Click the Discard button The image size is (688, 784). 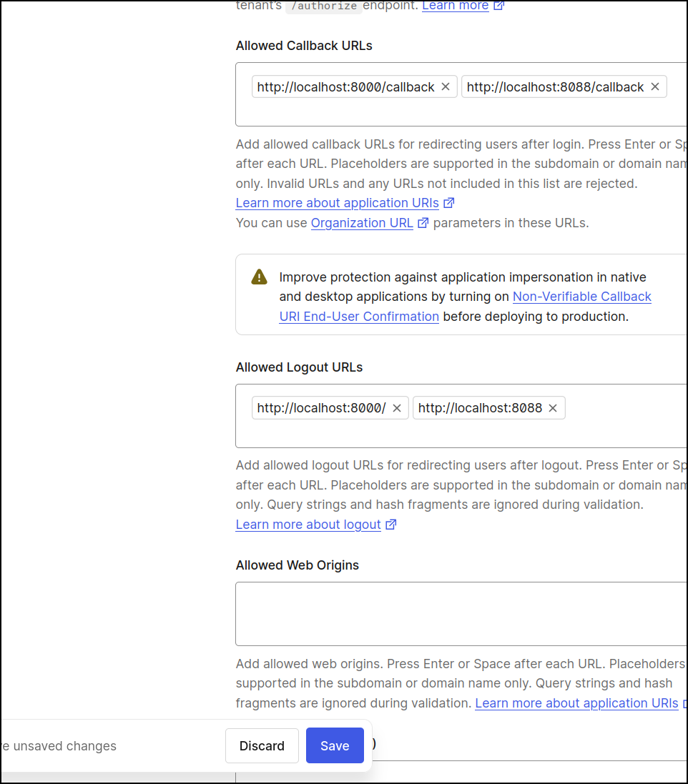pos(262,745)
